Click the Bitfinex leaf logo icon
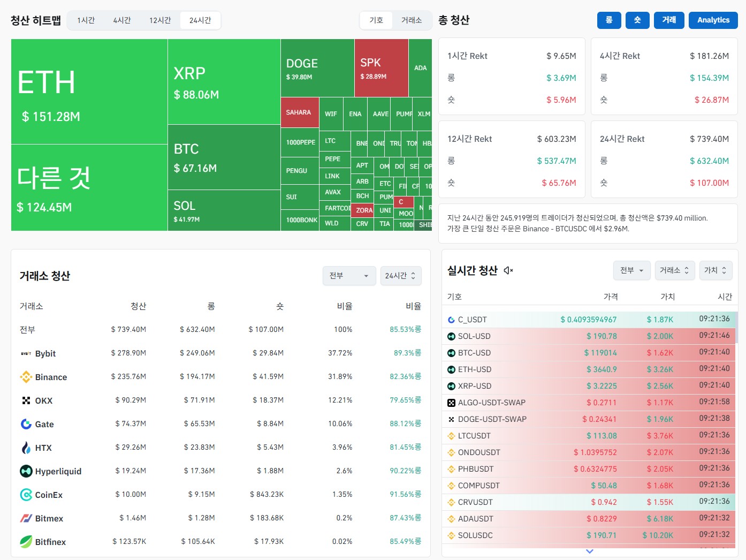The height and width of the screenshot is (560, 746). point(26,542)
